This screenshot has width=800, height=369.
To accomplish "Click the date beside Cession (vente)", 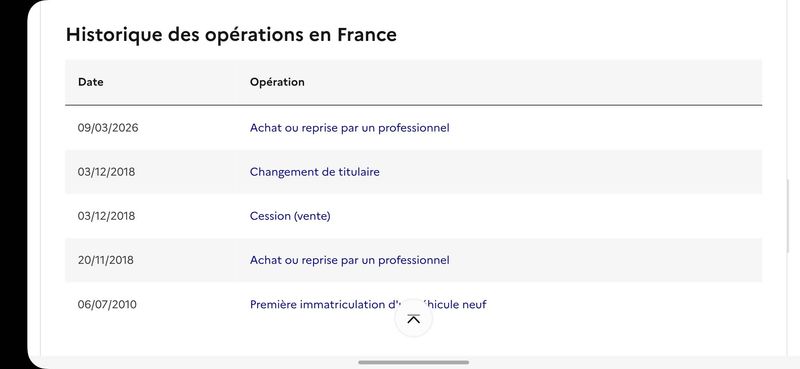I will [106, 216].
